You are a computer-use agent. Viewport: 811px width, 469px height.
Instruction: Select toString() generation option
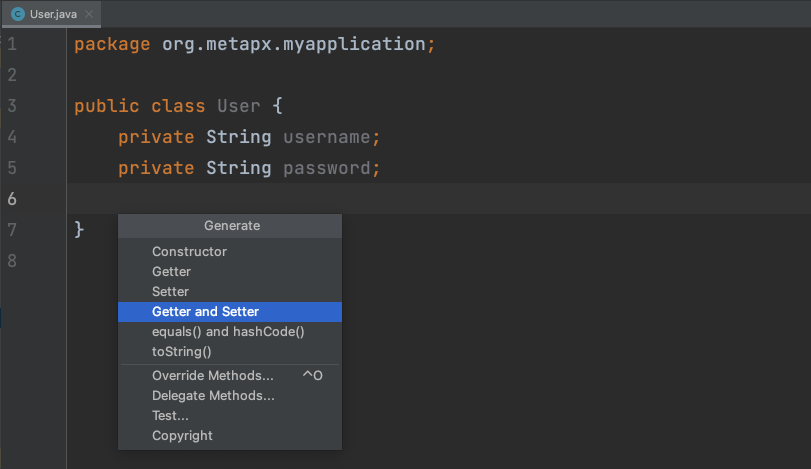(x=230, y=352)
